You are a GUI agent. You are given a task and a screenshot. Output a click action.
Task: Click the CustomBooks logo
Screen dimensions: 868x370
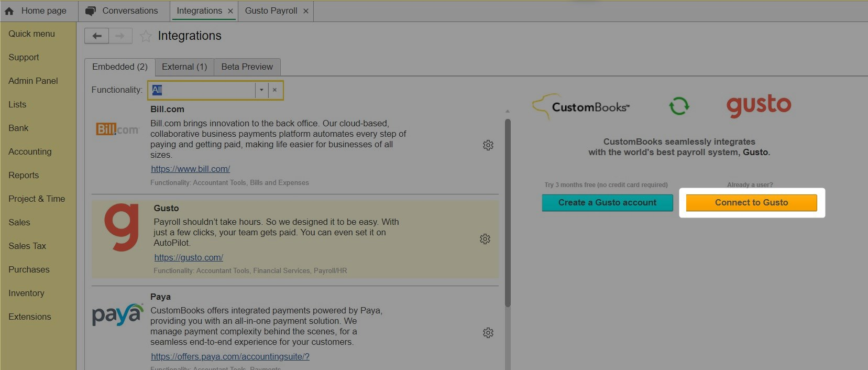(x=581, y=106)
